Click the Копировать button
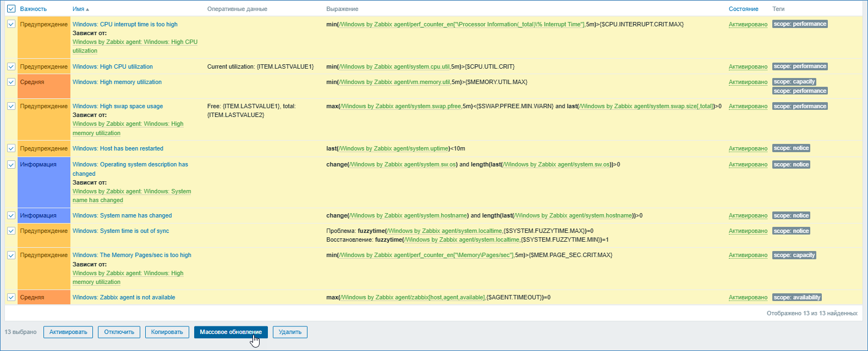Image resolution: width=868 pixels, height=351 pixels. tap(167, 332)
